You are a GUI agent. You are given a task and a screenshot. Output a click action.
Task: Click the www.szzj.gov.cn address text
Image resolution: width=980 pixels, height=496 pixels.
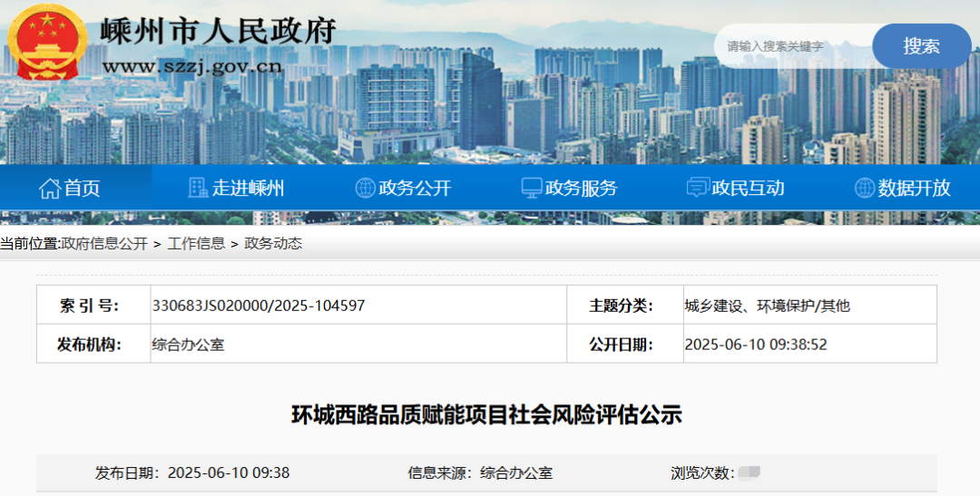pos(191,66)
